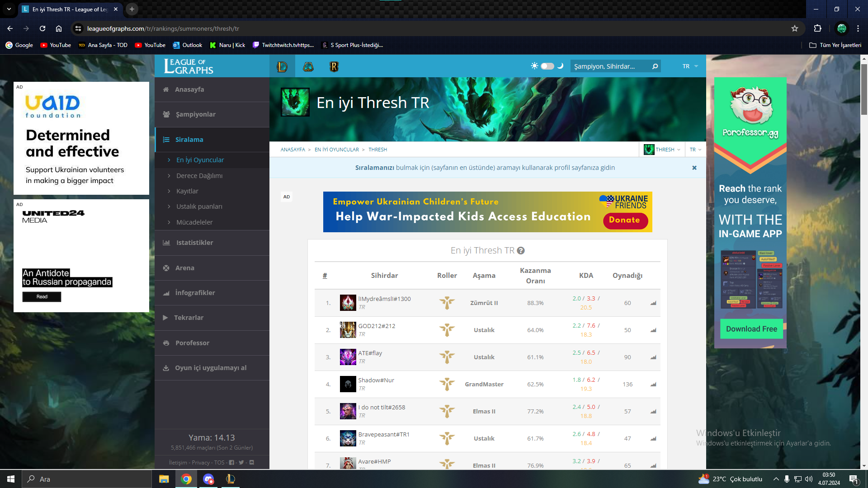Open stats chart icon for IIMydreâmsII#1300
The width and height of the screenshot is (868, 488).
point(653,303)
